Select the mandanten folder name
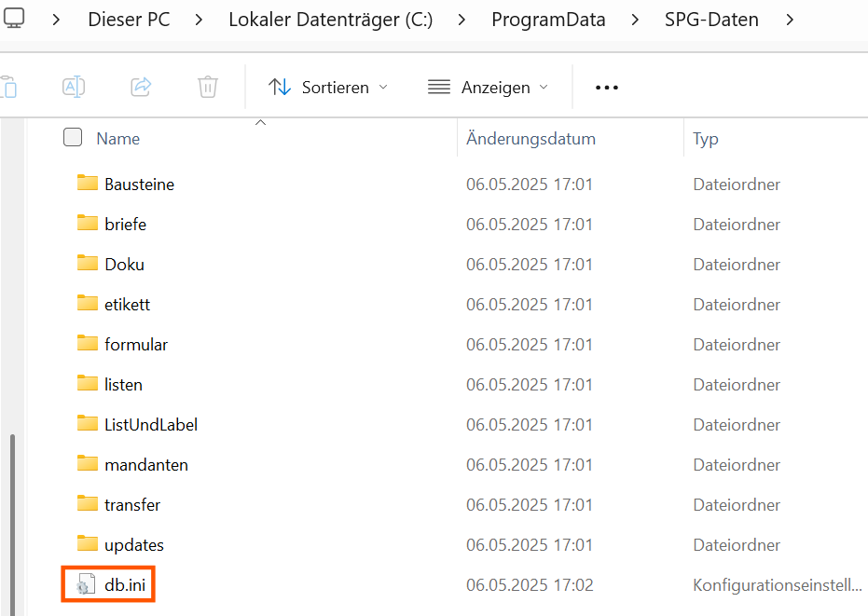868x616 pixels. pyautogui.click(x=146, y=464)
